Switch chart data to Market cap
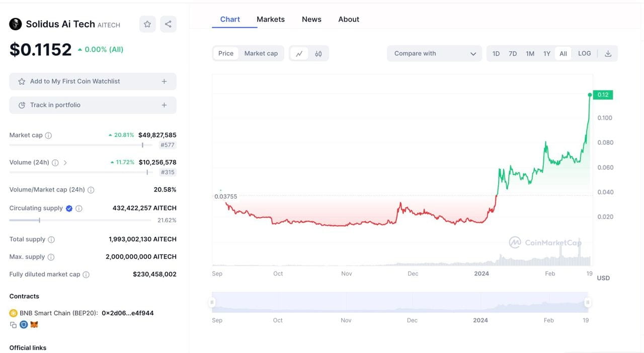The height and width of the screenshot is (353, 644). click(261, 53)
